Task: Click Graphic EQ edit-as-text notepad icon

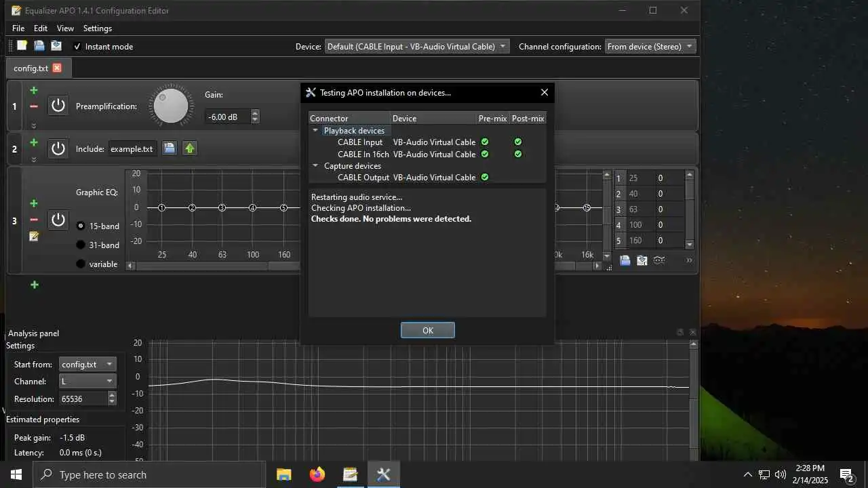Action: (34, 237)
